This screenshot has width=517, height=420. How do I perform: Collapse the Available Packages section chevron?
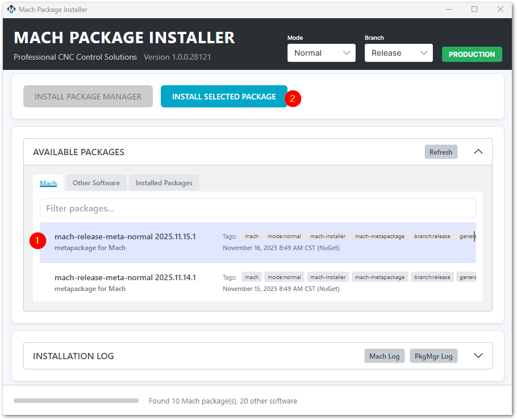[x=478, y=152]
